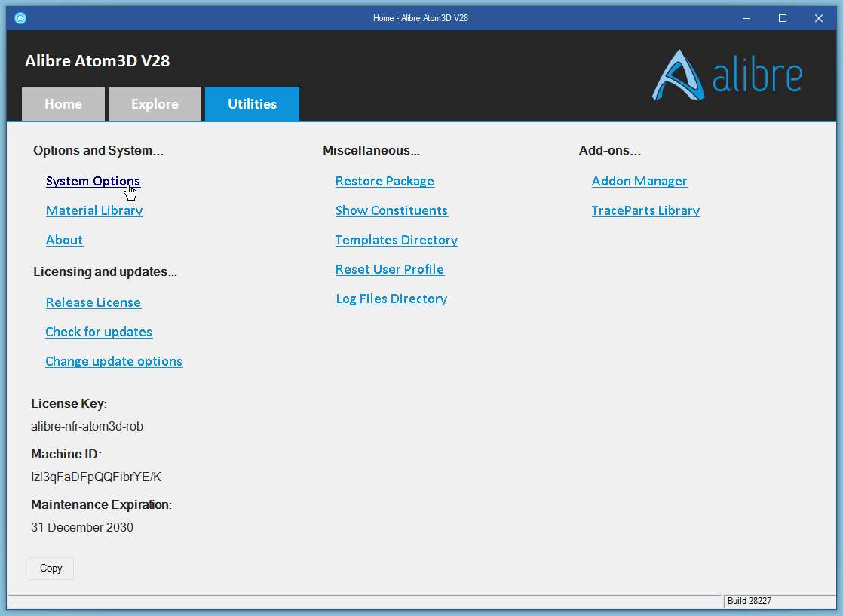Click the 31 December 2030 expiration date

pos(82,527)
